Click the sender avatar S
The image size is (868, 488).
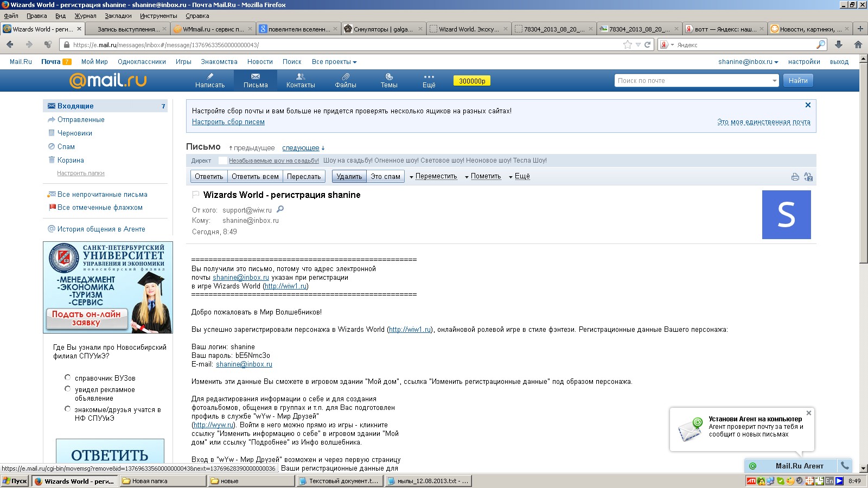787,215
